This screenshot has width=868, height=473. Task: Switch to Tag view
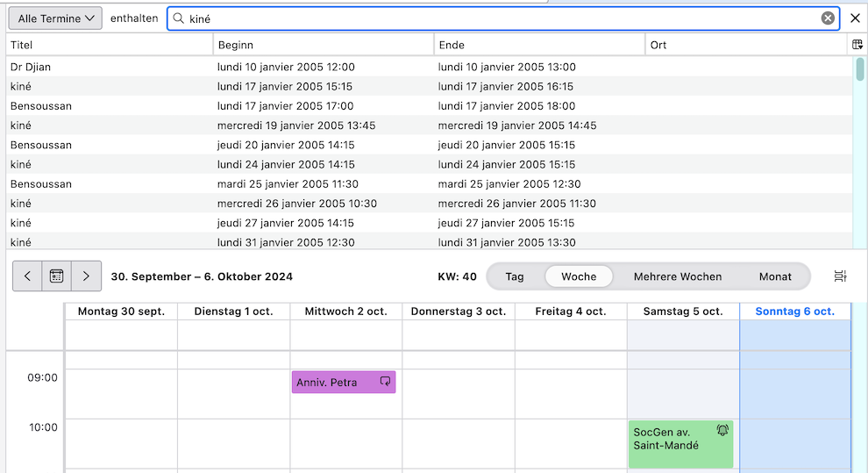[x=515, y=276]
